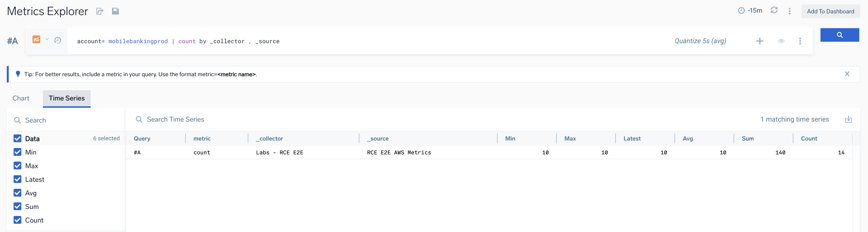
Task: Dismiss the tip banner
Action: (x=847, y=74)
